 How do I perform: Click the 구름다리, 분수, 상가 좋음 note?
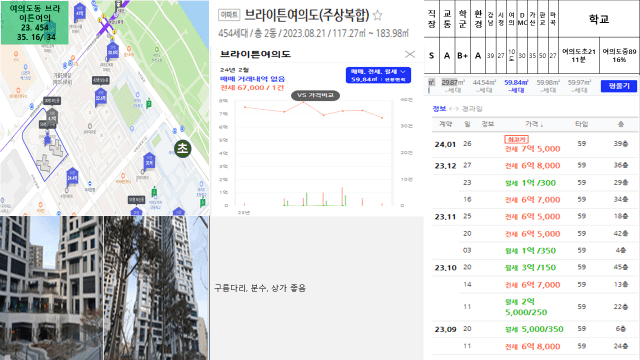tap(260, 288)
